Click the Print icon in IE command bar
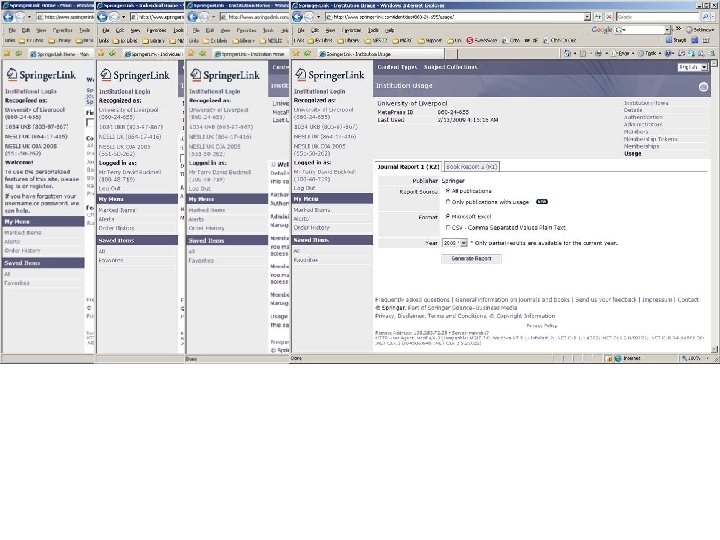This screenshot has width=720, height=540. 598,53
